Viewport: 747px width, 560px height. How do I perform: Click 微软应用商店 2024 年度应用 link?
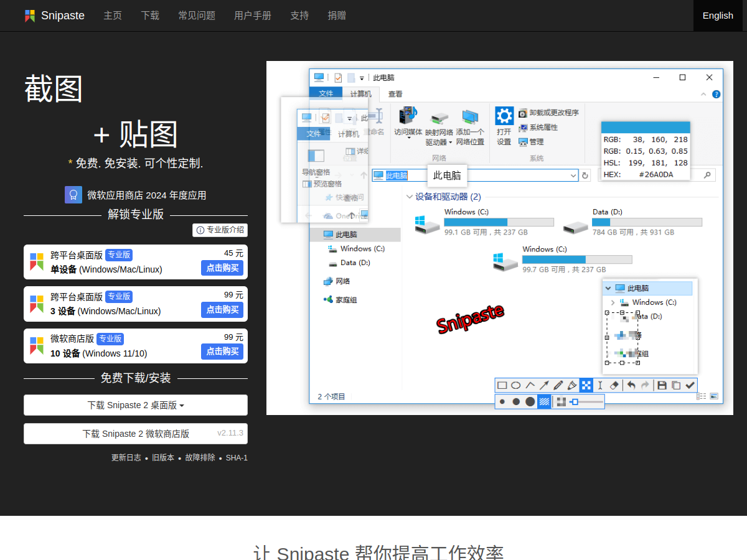coord(146,195)
